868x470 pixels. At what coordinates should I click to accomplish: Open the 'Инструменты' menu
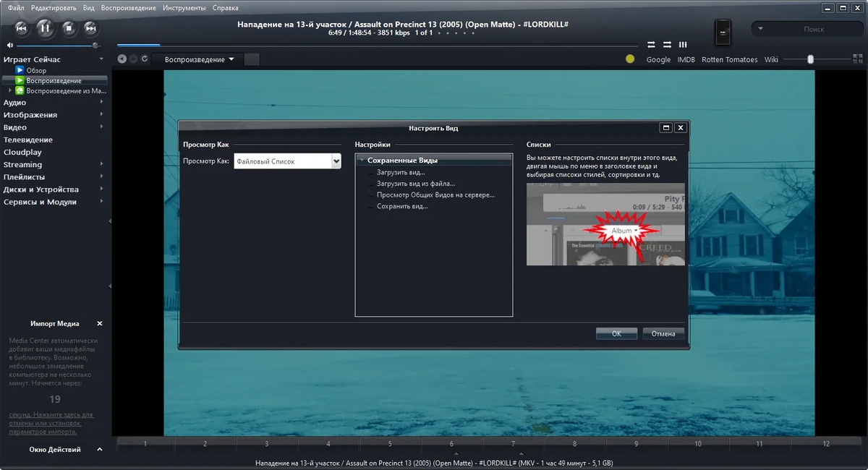184,8
